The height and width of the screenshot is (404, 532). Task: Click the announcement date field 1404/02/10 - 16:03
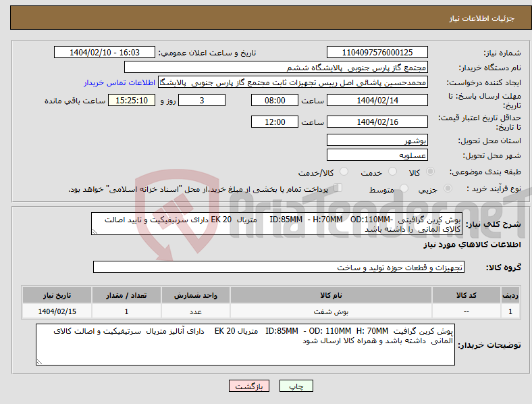pyautogui.click(x=105, y=53)
